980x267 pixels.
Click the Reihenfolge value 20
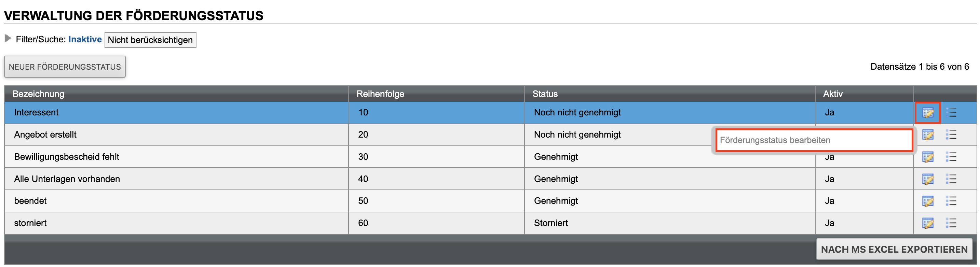(363, 135)
